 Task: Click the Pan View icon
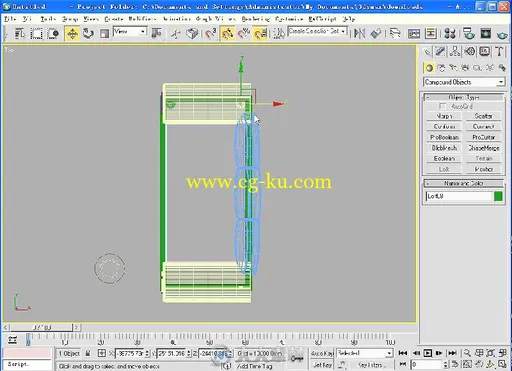[x=479, y=364]
